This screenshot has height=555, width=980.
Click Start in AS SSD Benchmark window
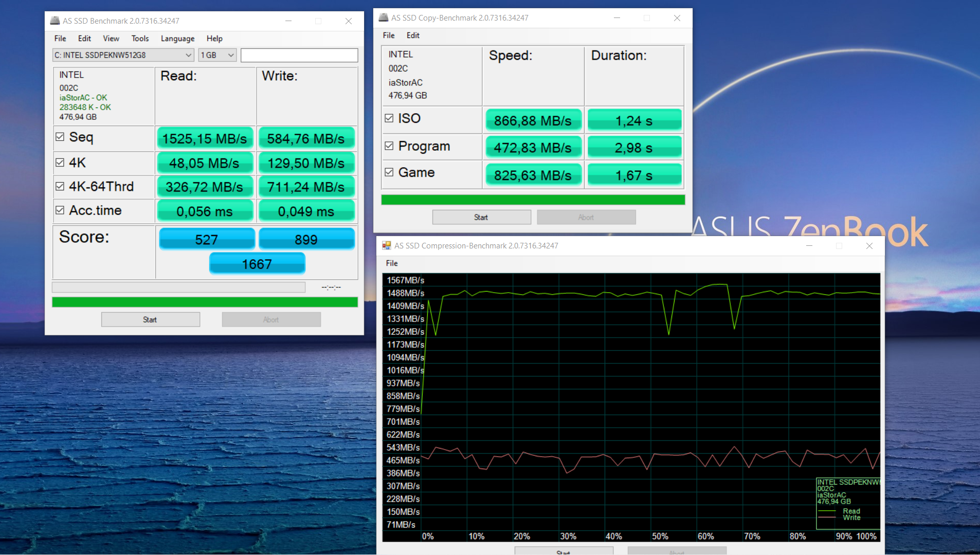(150, 319)
